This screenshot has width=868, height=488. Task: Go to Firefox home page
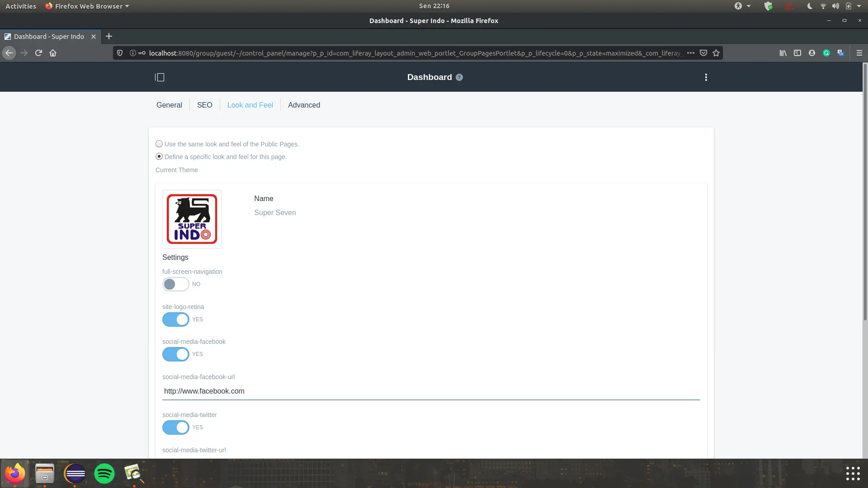pos(53,53)
